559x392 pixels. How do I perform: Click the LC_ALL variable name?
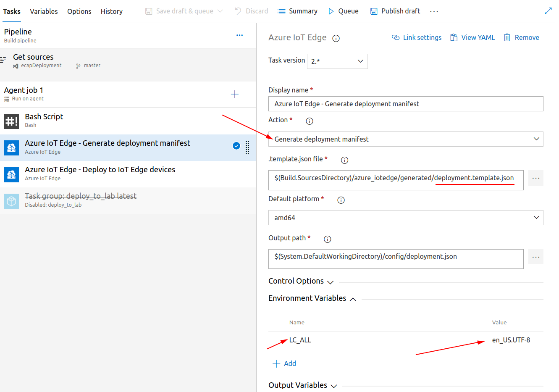tap(300, 340)
